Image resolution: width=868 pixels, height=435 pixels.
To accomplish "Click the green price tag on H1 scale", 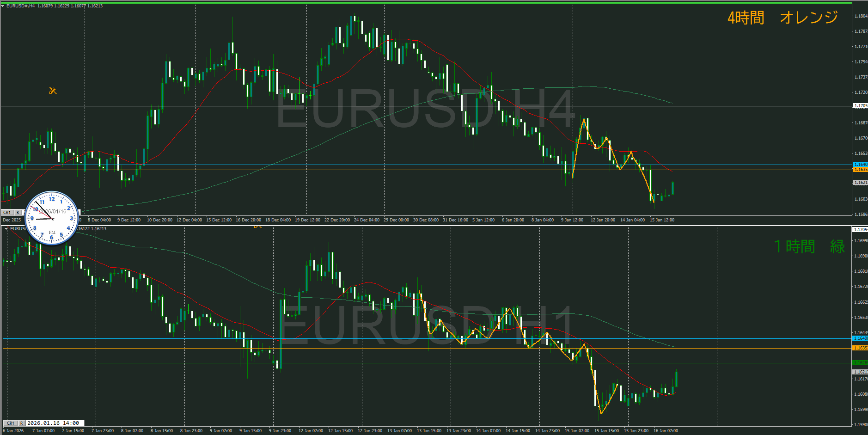I will coord(860,363).
